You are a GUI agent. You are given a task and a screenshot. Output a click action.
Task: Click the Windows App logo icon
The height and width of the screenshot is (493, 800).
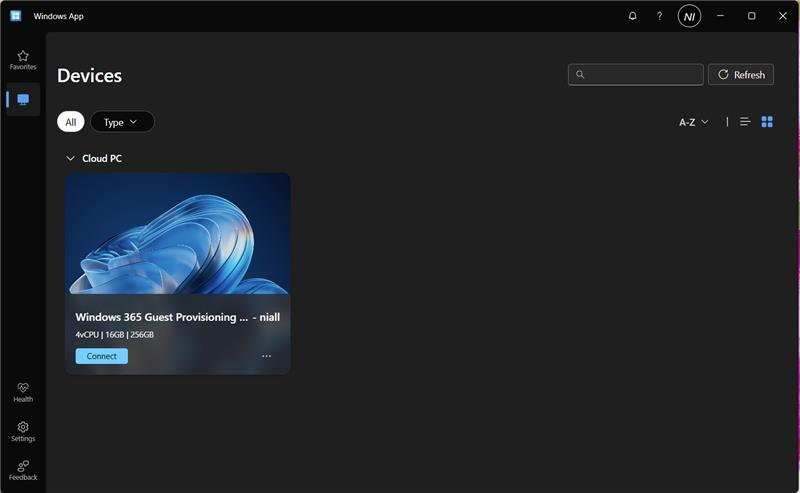click(x=16, y=16)
